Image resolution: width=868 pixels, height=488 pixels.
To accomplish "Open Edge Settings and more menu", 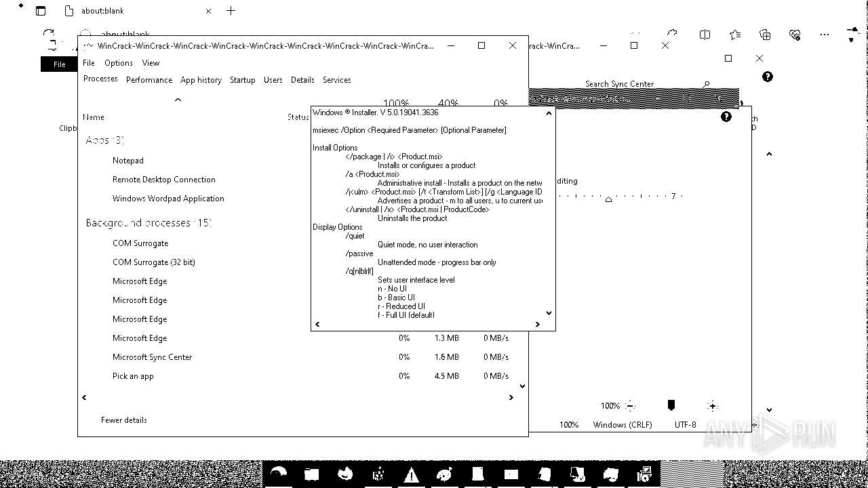I will [825, 35].
